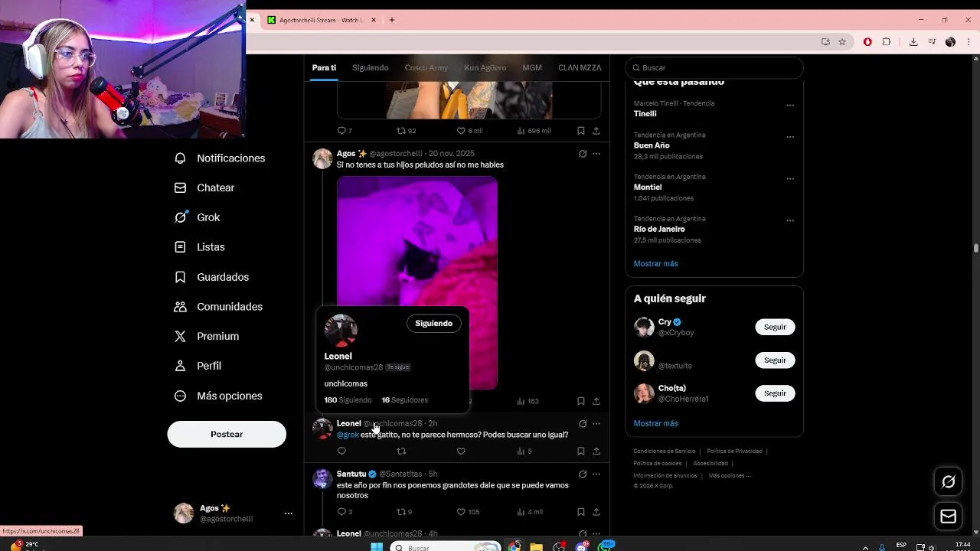Image resolution: width=980 pixels, height=551 pixels.
Task: Switch to MGM tab
Action: click(x=532, y=67)
